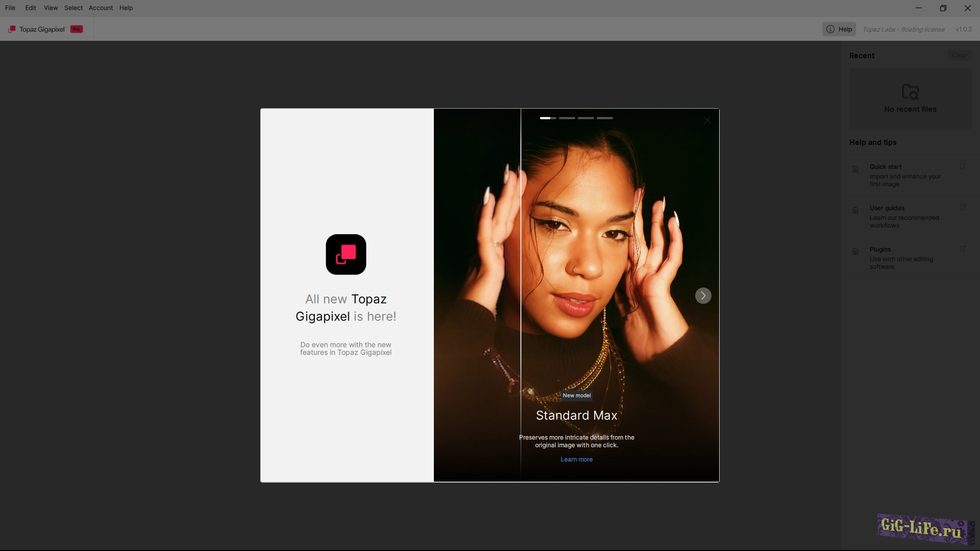The width and height of the screenshot is (980, 551).
Task: Click the Topaz Gigapixel logo in the dialog
Action: [346, 254]
